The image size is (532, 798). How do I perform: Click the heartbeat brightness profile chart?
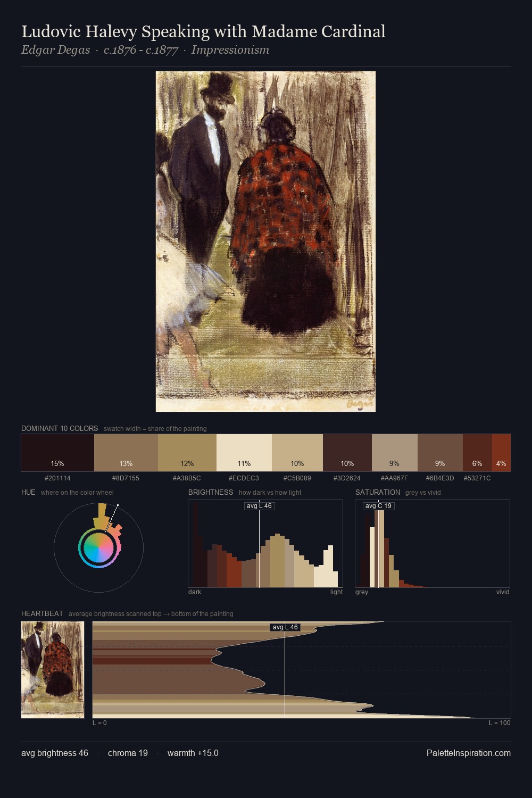(x=302, y=670)
